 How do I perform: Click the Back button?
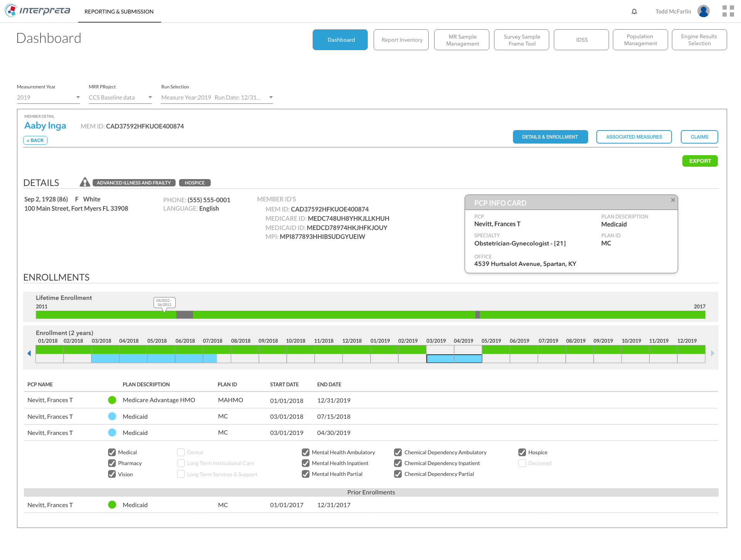coord(36,140)
